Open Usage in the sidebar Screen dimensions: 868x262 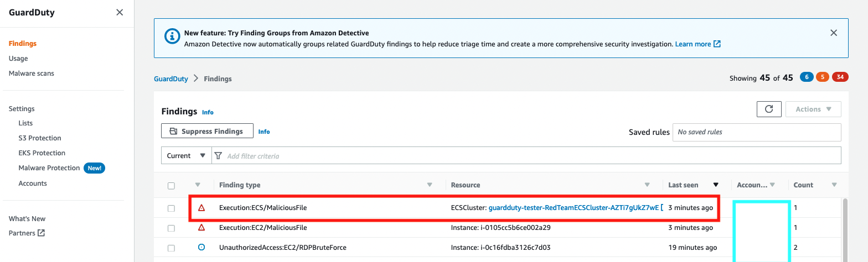click(18, 59)
